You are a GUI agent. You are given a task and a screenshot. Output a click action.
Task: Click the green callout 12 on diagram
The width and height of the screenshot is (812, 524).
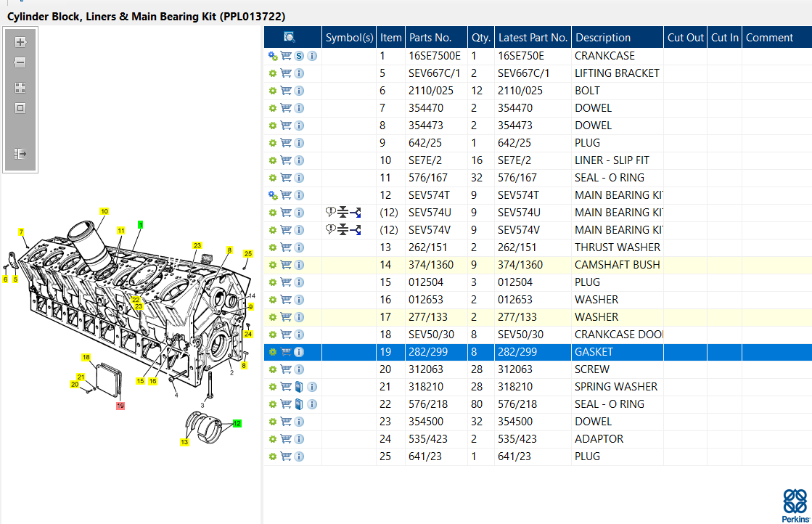pos(237,423)
